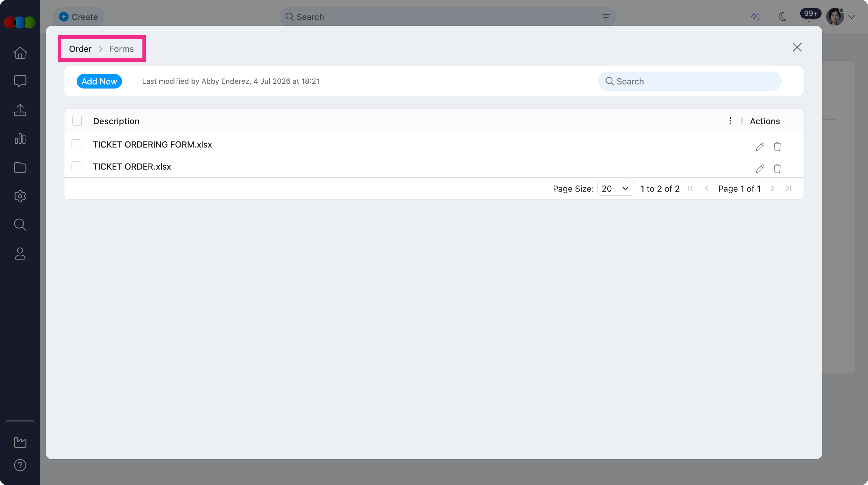The height and width of the screenshot is (485, 868).
Task: Check the TICKET ORDERING FORM.xlsx row checkbox
Action: tap(77, 144)
